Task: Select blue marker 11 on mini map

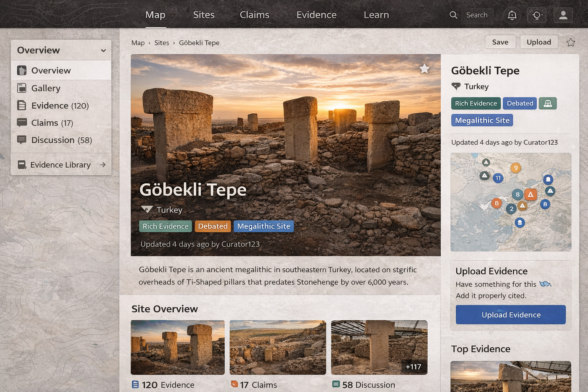Action: point(498,178)
